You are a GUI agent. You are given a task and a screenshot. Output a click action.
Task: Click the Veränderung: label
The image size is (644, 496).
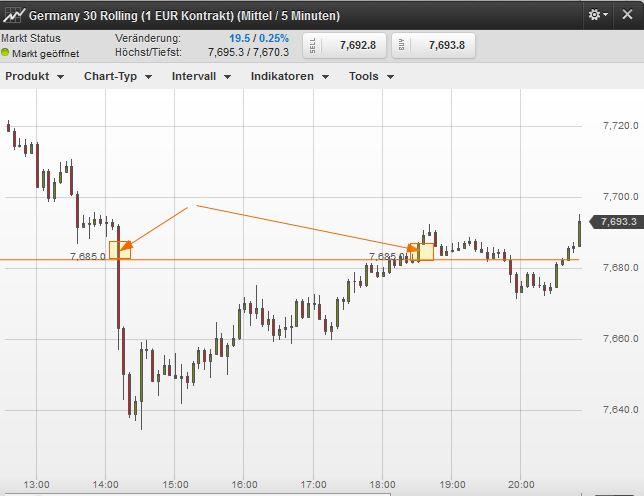147,38
